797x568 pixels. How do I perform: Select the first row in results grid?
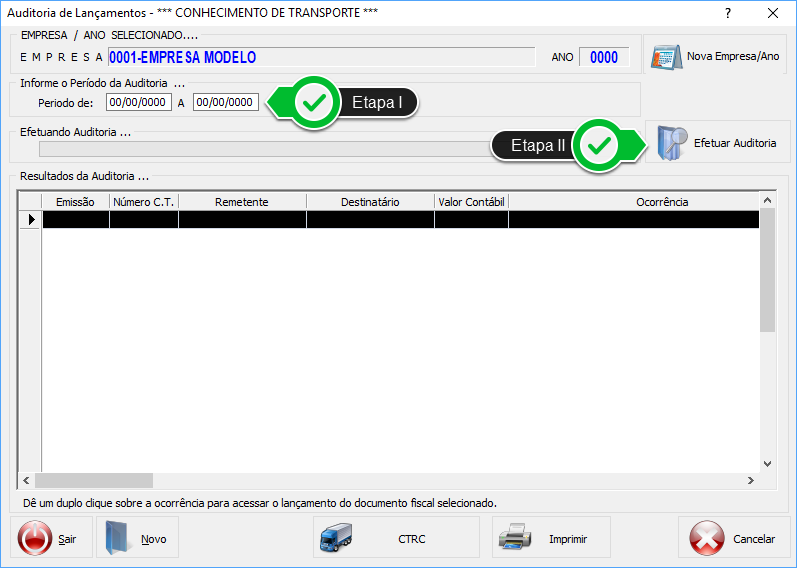(x=400, y=220)
